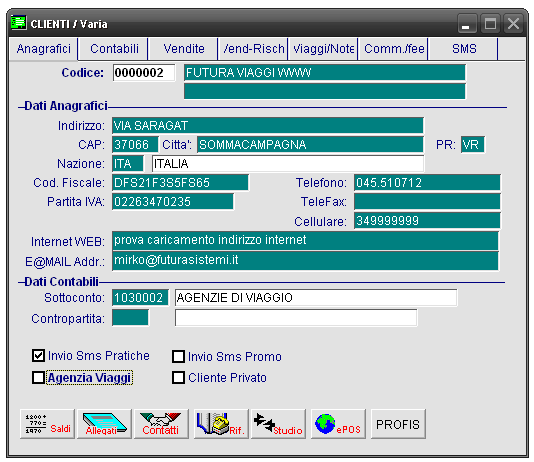Switch to the Anagrafici tab
The height and width of the screenshot is (462, 534).
(x=44, y=49)
